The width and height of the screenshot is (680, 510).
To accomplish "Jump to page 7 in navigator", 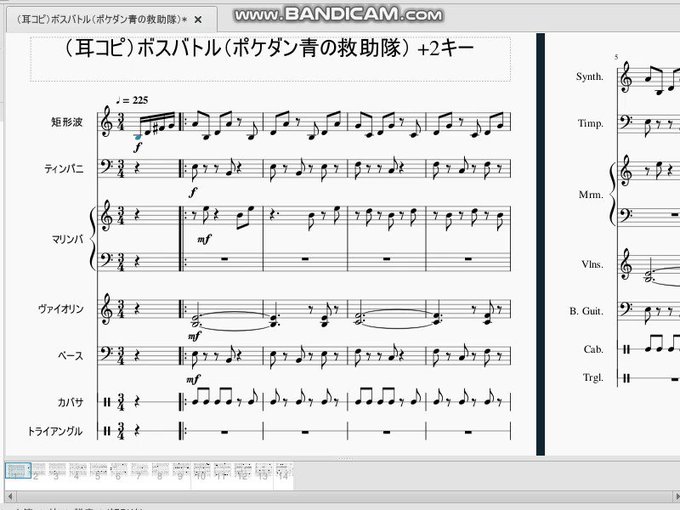I will 140,471.
